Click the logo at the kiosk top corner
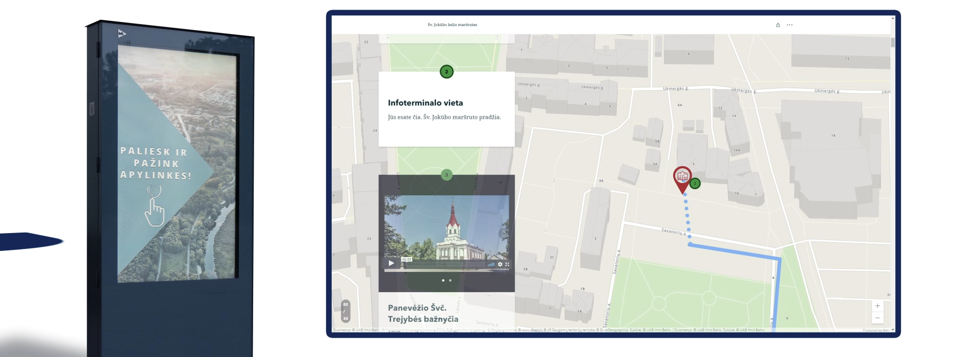The height and width of the screenshot is (357, 980). pos(121,34)
